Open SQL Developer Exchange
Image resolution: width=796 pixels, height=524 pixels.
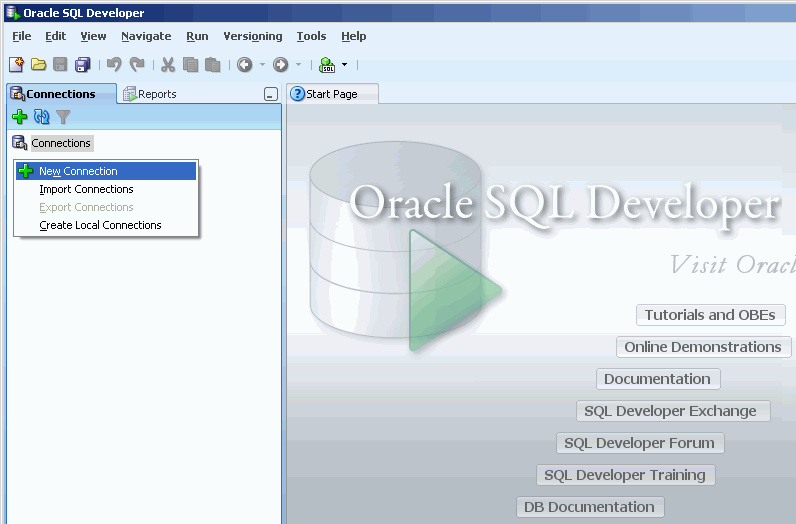point(671,411)
